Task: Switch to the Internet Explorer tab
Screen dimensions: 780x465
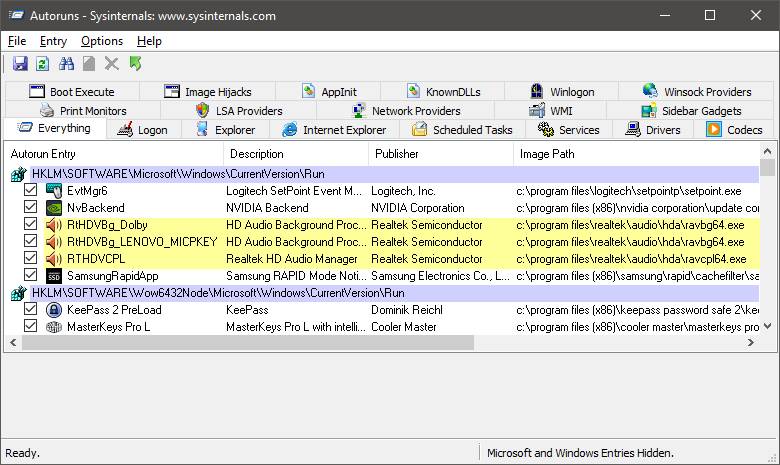Action: click(335, 130)
